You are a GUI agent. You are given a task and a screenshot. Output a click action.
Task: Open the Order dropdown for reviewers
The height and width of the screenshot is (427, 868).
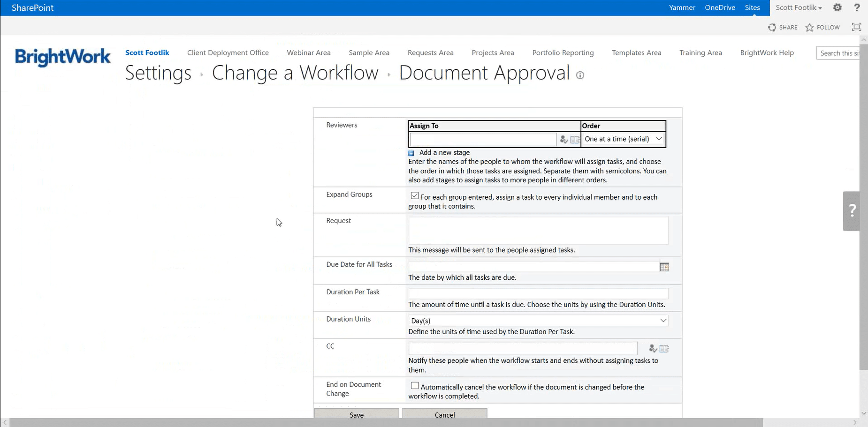(623, 139)
